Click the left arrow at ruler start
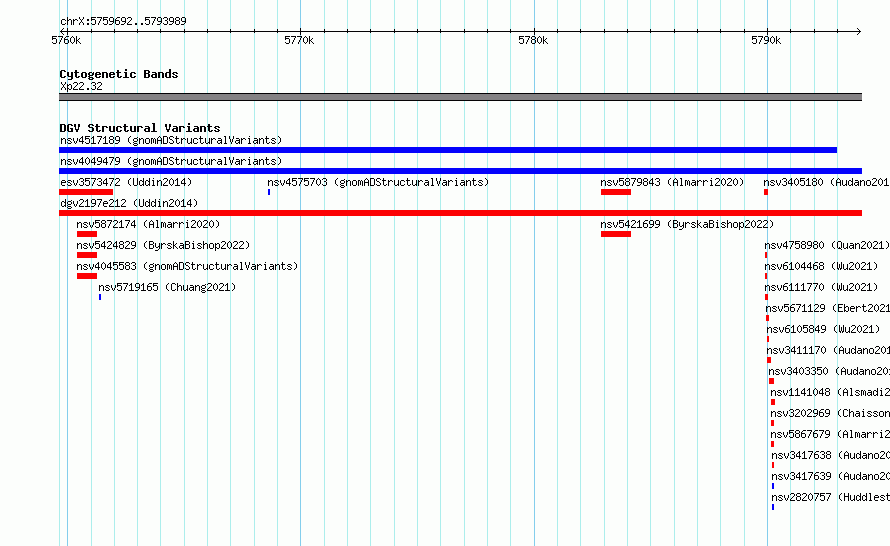 [62, 32]
